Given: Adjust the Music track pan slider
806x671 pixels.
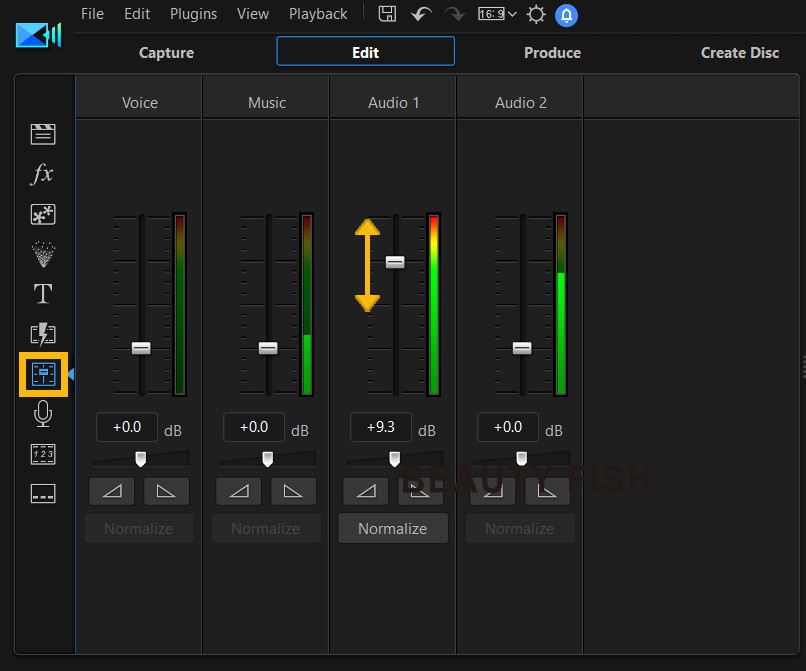Looking at the screenshot, I should (x=267, y=458).
